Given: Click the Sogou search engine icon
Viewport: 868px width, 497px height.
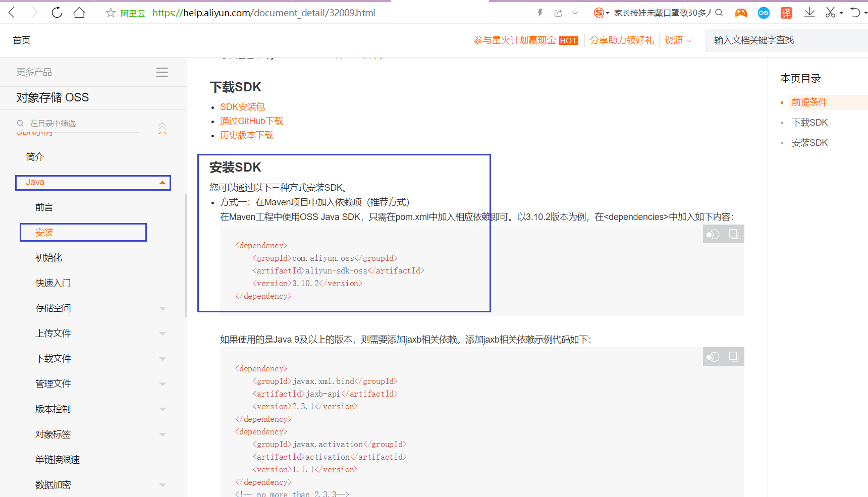Looking at the screenshot, I should click(599, 13).
